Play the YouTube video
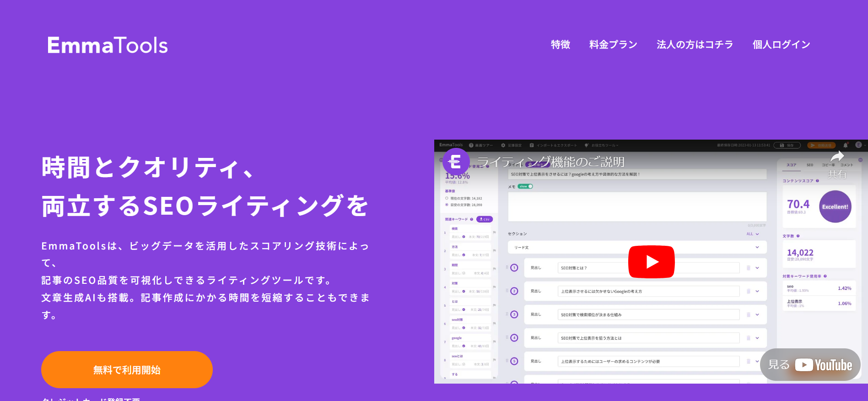The width and height of the screenshot is (868, 401). coord(651,261)
